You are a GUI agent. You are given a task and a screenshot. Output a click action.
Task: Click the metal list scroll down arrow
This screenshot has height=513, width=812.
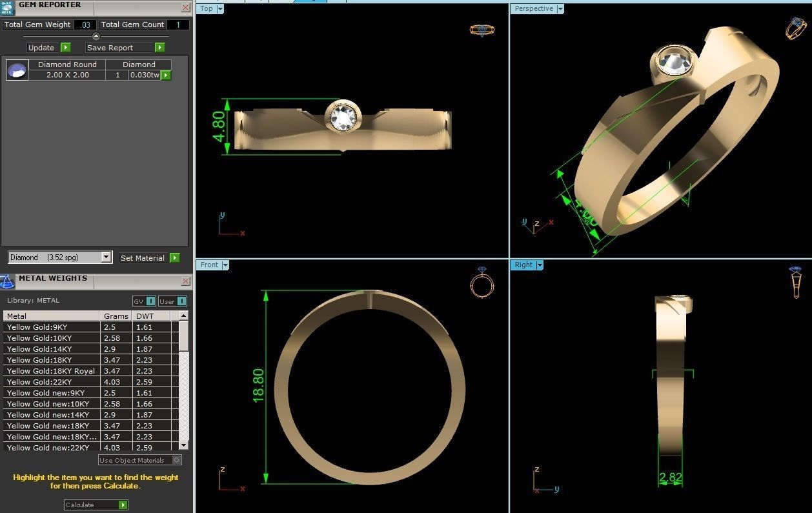pyautogui.click(x=184, y=445)
